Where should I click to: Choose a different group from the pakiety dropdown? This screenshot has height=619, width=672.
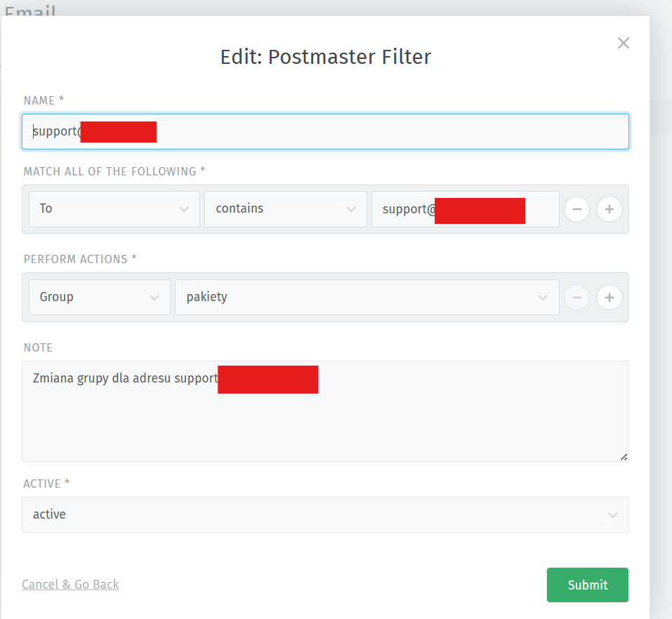click(x=366, y=298)
